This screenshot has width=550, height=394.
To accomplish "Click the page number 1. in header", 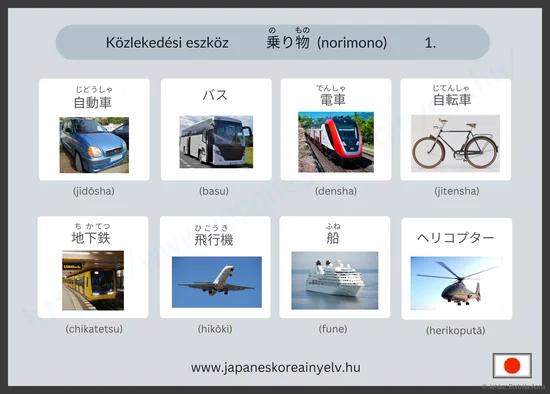I will point(430,43).
